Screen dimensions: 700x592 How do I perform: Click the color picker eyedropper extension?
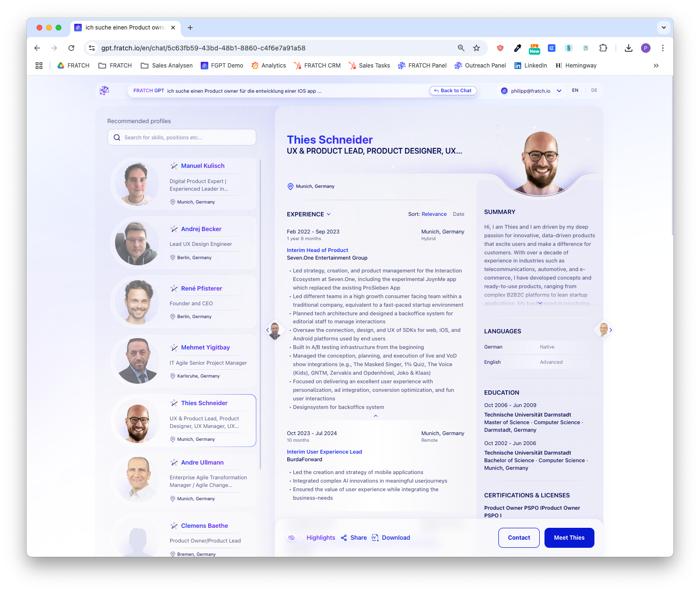point(517,48)
